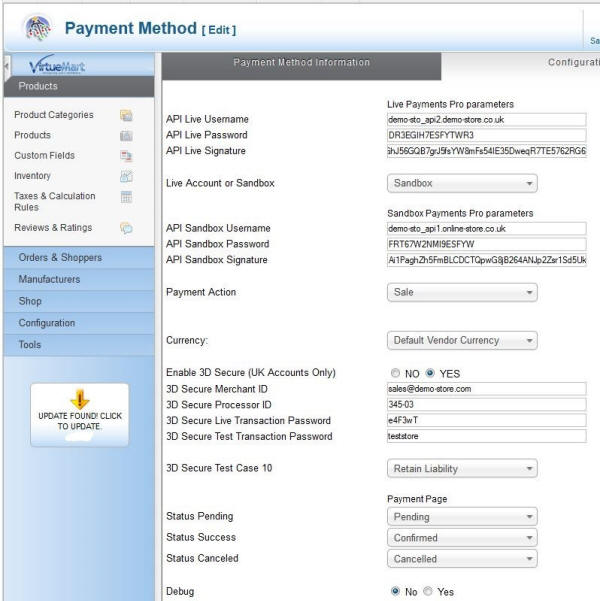Set Debug to Yes

pos(428,591)
